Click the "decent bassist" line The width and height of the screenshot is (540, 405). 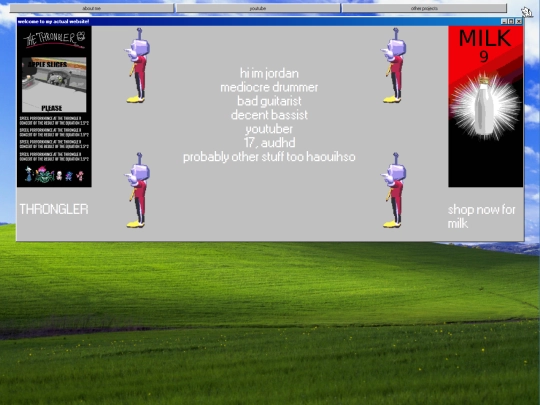pos(269,115)
